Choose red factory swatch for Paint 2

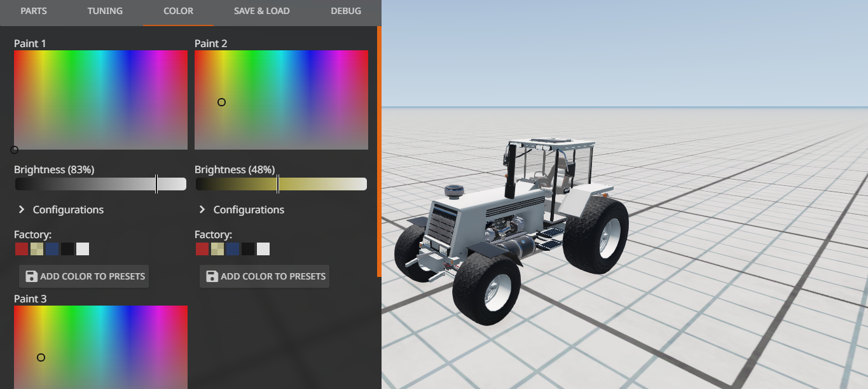pyautogui.click(x=202, y=249)
